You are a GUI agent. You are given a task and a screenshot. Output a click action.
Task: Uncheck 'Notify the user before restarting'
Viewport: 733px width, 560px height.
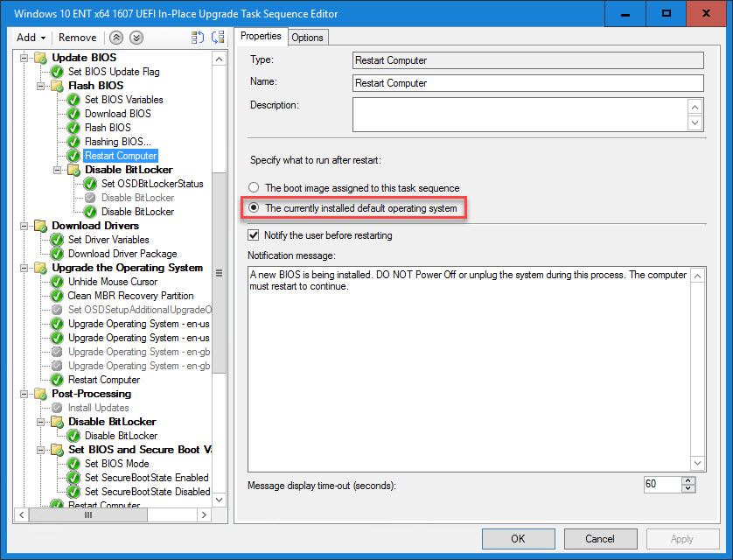coord(254,235)
